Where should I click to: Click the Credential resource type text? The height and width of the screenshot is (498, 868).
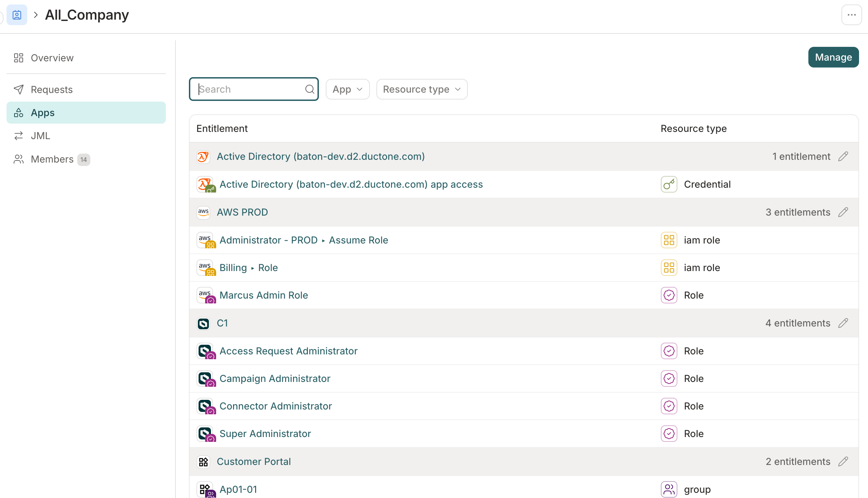tap(707, 184)
